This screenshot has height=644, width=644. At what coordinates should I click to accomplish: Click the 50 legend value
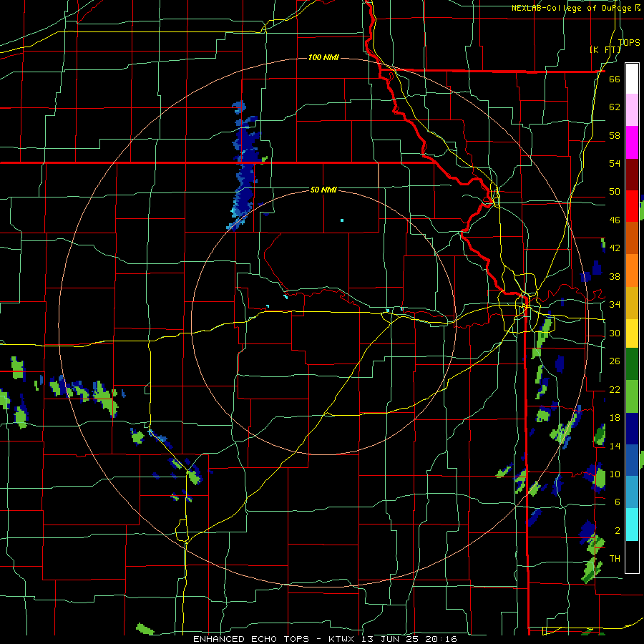coord(615,192)
